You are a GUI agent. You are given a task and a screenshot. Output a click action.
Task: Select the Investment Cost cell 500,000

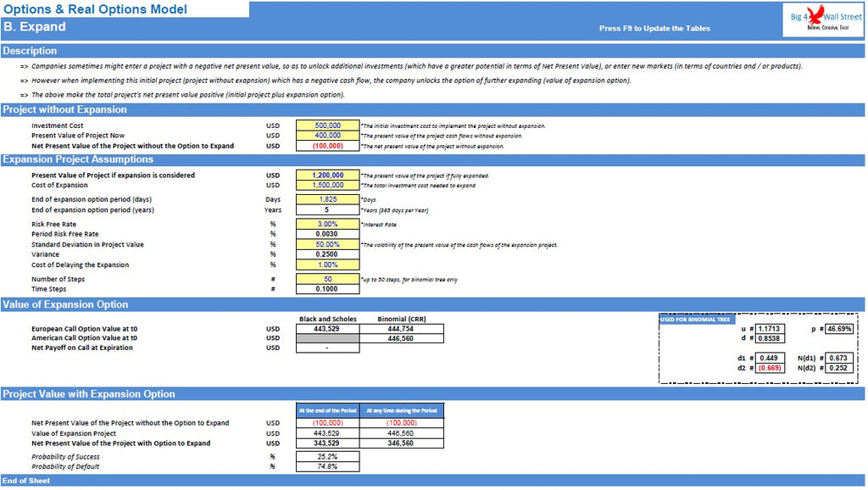[x=328, y=125]
